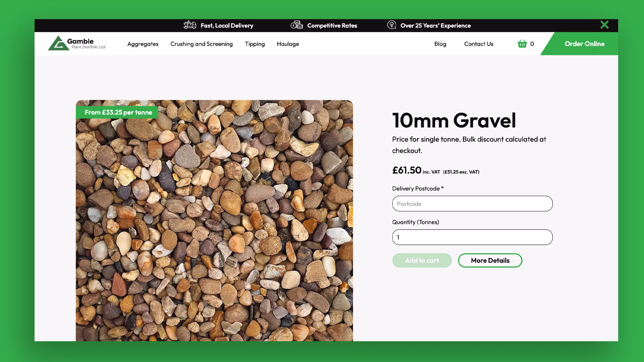Go to Crushing and Screening page
The image size is (644, 362).
tap(201, 44)
